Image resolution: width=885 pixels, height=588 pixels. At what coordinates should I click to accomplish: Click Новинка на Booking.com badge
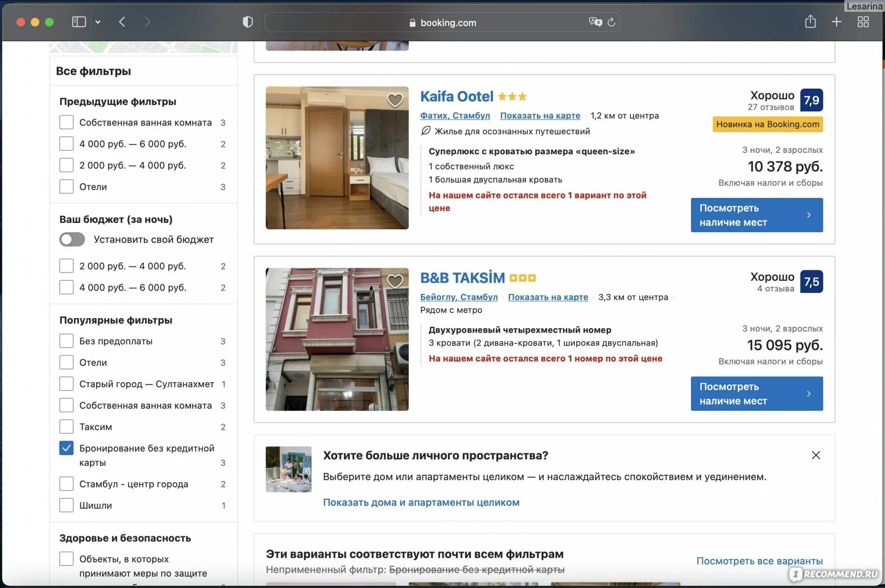(768, 124)
